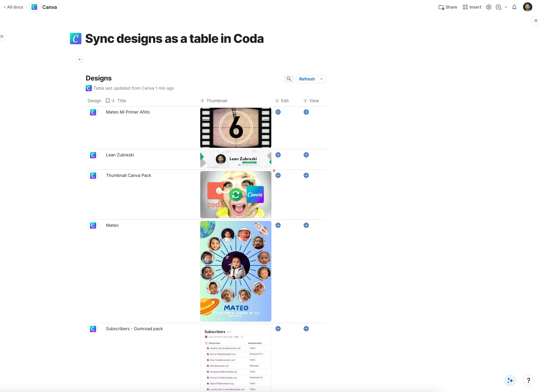Open View link for Mateo Mi Primer Añito
This screenshot has height=392, width=539.
point(306,112)
